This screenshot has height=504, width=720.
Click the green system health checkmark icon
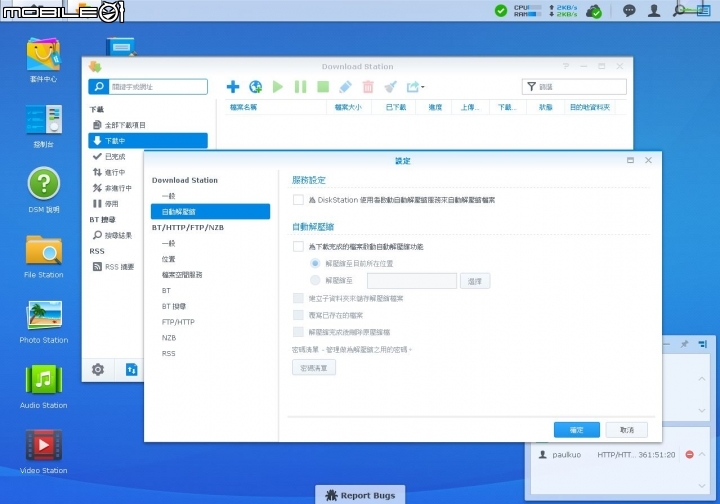coord(501,10)
